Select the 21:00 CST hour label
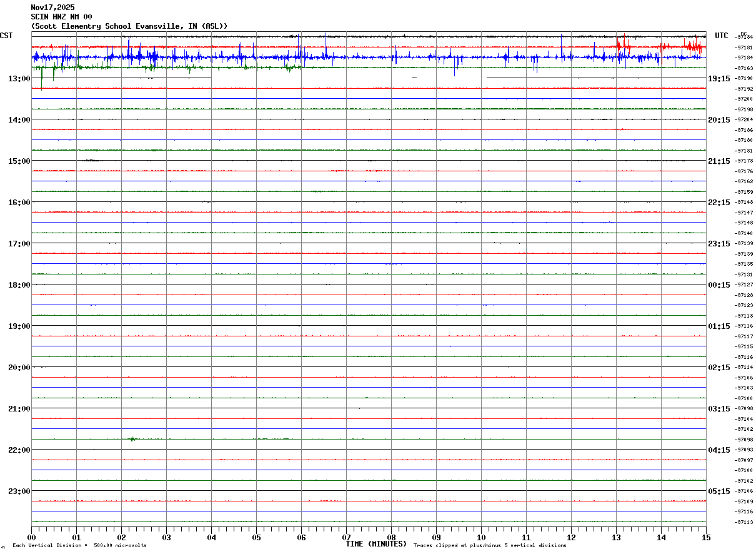 click(19, 409)
